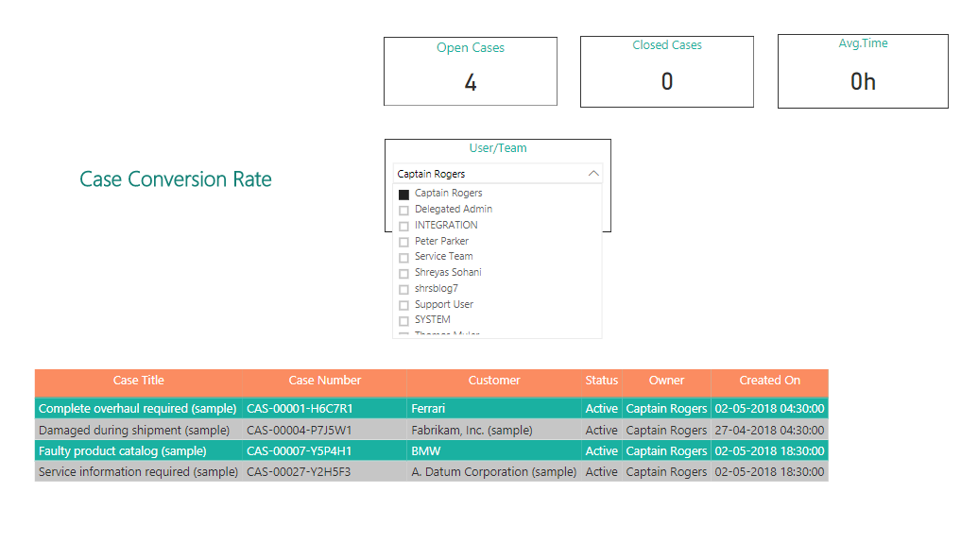Check the shrsblog7 checkbox
This screenshot has width=961, height=560.
pyautogui.click(x=403, y=289)
